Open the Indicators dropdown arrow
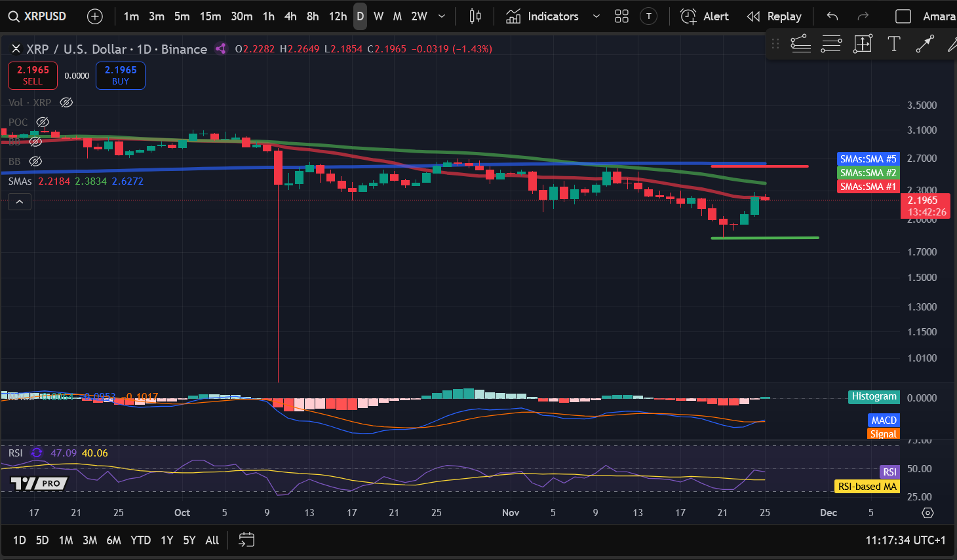The width and height of the screenshot is (957, 560). (x=595, y=16)
